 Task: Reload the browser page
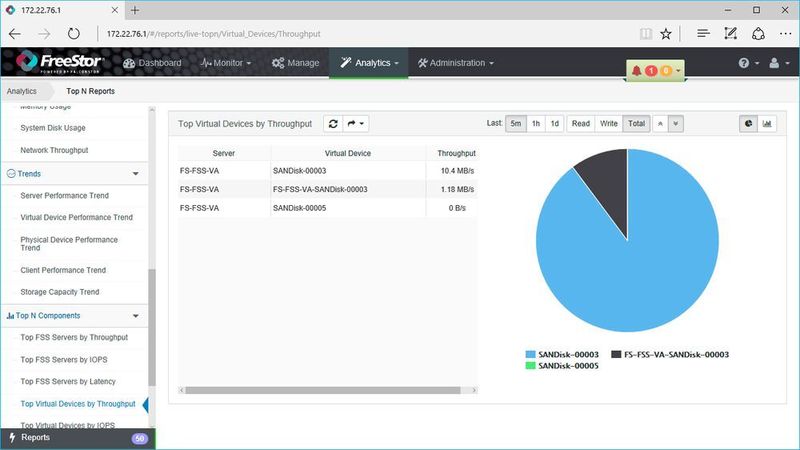click(74, 34)
